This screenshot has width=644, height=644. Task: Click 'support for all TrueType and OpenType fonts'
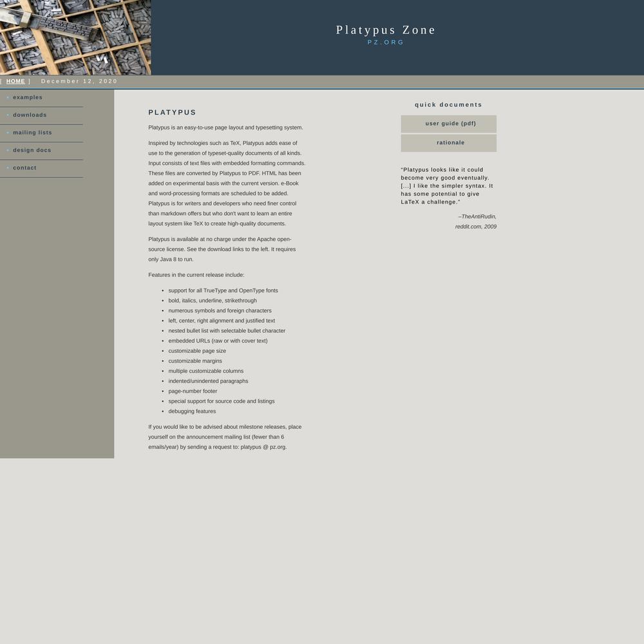click(223, 290)
